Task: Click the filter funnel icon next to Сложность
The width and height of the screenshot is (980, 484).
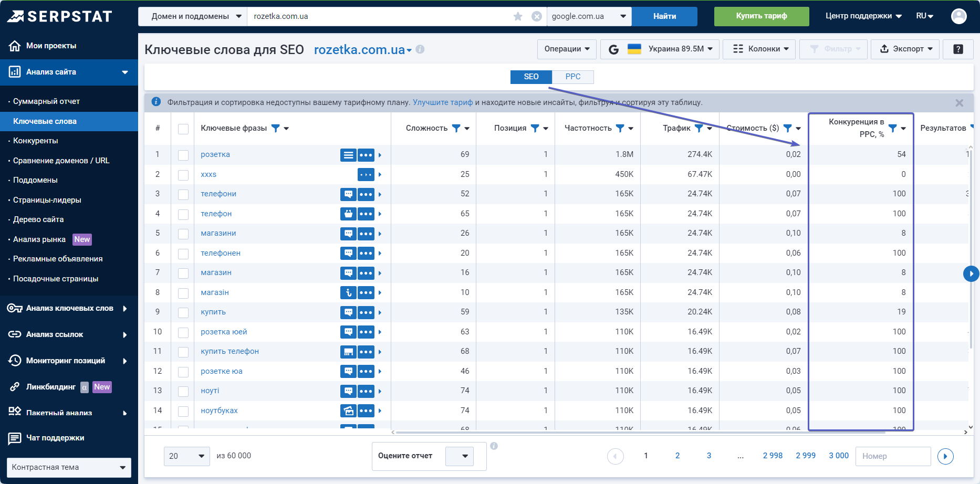Action: [x=456, y=128]
